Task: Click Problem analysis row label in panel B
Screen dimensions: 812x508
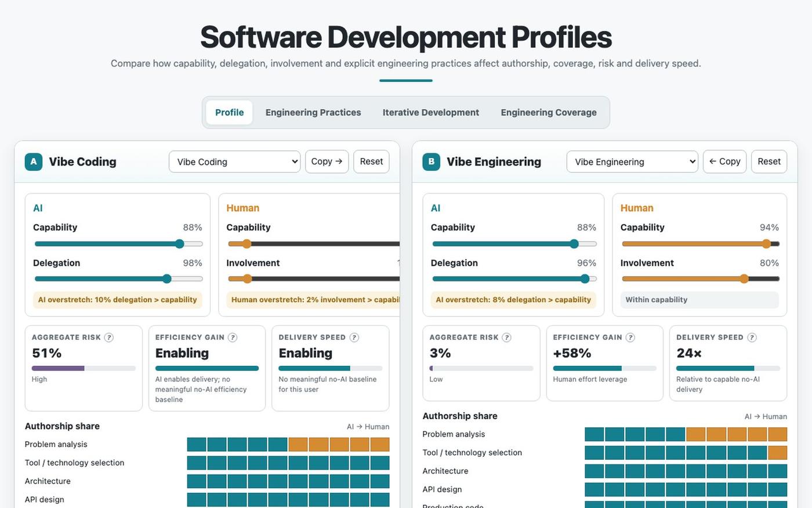Action: (x=454, y=434)
